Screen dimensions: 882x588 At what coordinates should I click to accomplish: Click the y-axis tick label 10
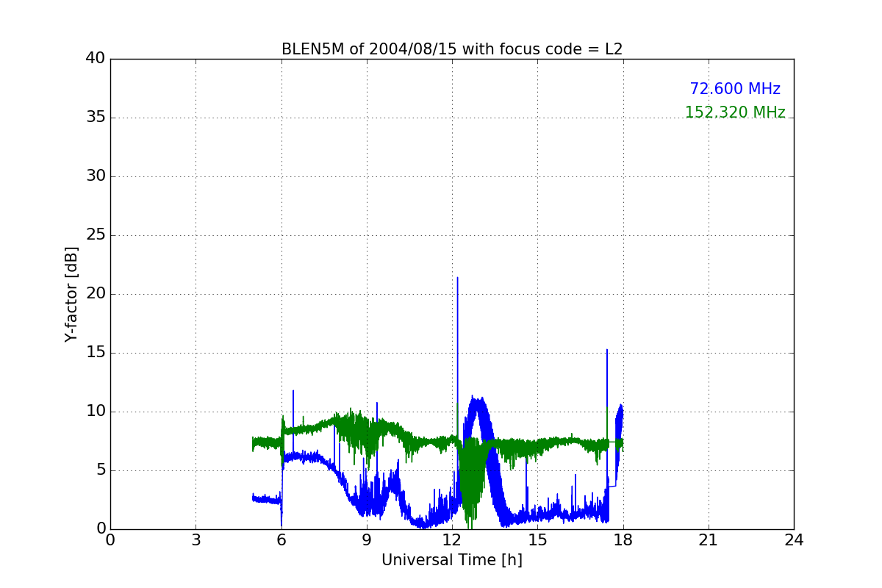tap(96, 412)
